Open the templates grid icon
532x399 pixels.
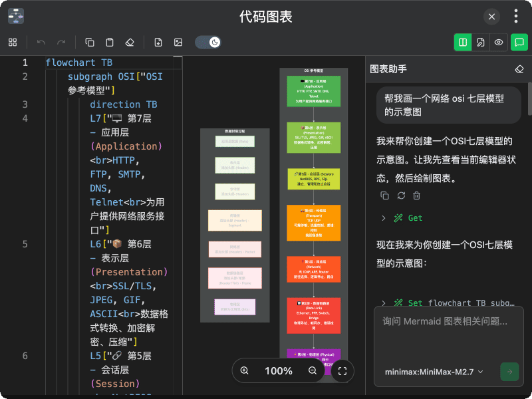[13, 42]
